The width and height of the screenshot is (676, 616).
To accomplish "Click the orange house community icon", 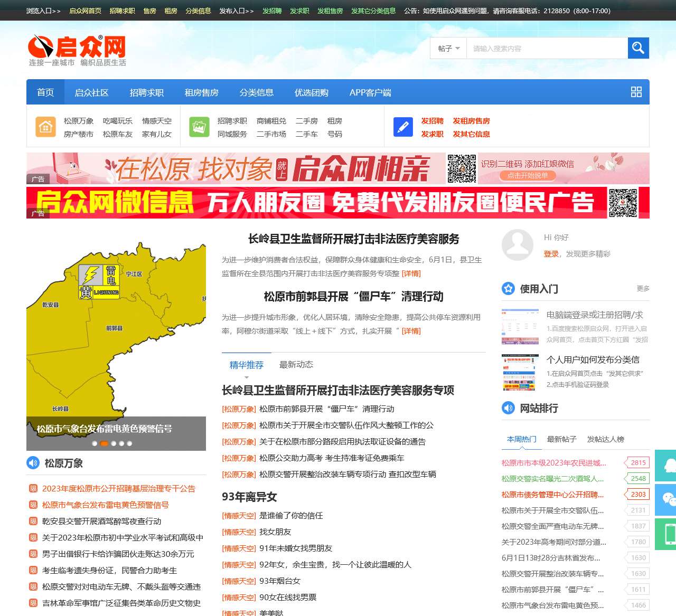I will click(x=45, y=127).
